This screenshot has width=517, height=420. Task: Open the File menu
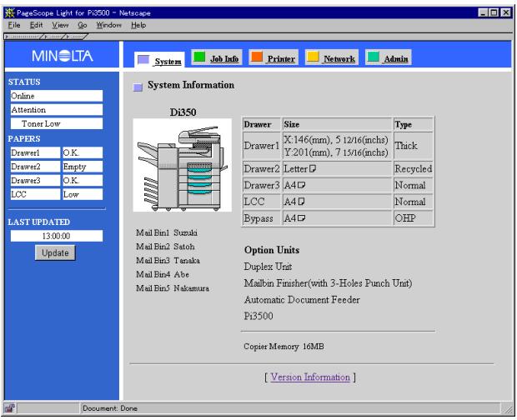14,25
